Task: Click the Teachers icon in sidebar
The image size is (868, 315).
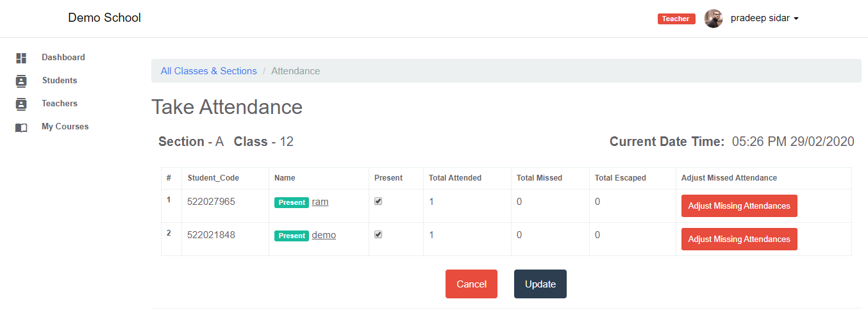Action: (x=21, y=104)
